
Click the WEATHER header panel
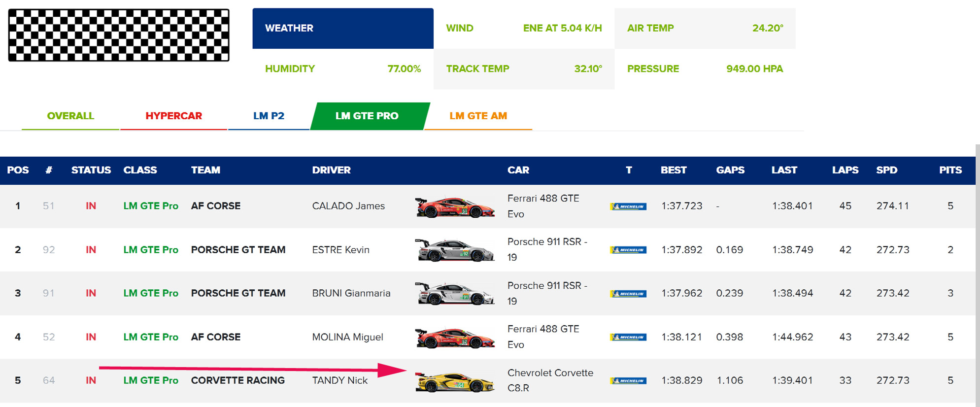[x=342, y=28]
